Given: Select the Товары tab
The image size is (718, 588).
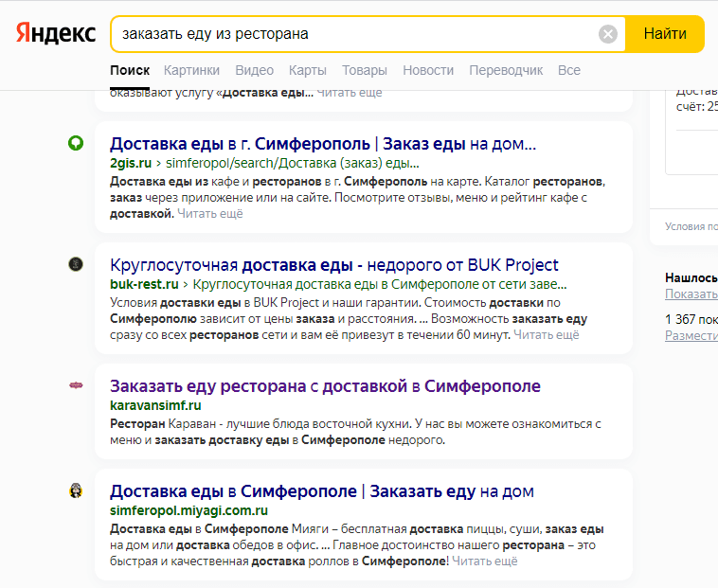Looking at the screenshot, I should pos(365,70).
